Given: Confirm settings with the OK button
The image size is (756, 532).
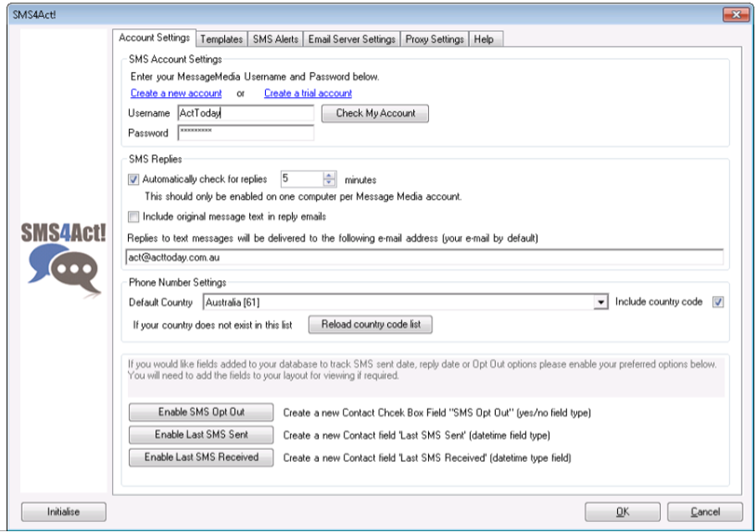Looking at the screenshot, I should (x=622, y=512).
